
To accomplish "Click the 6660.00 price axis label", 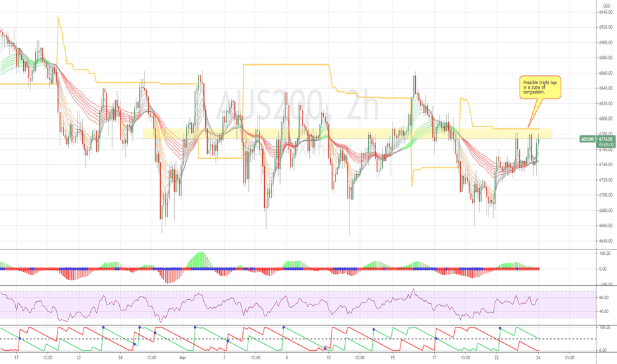I will [606, 226].
